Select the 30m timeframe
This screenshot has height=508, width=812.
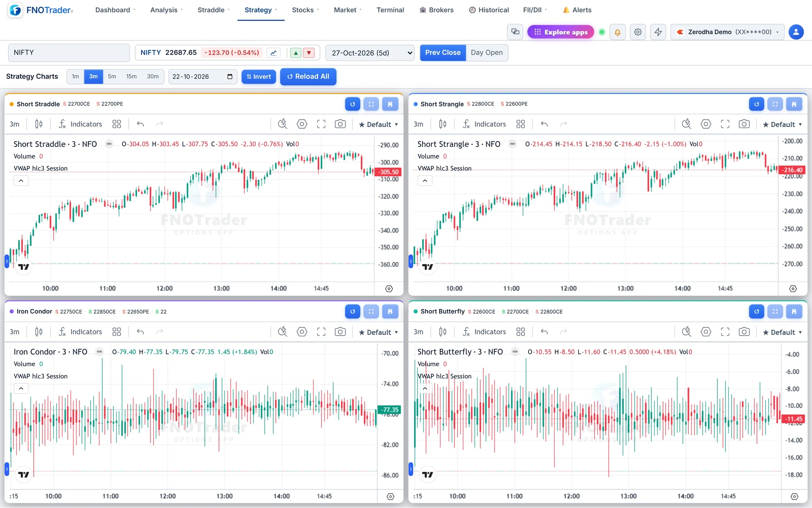[x=153, y=77]
